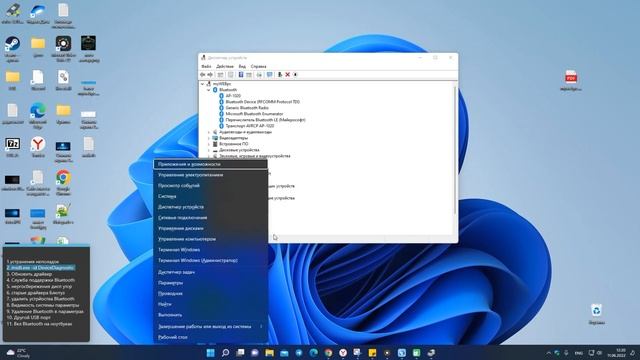
Task: Open File Explorer from taskbar
Action: click(x=269, y=353)
